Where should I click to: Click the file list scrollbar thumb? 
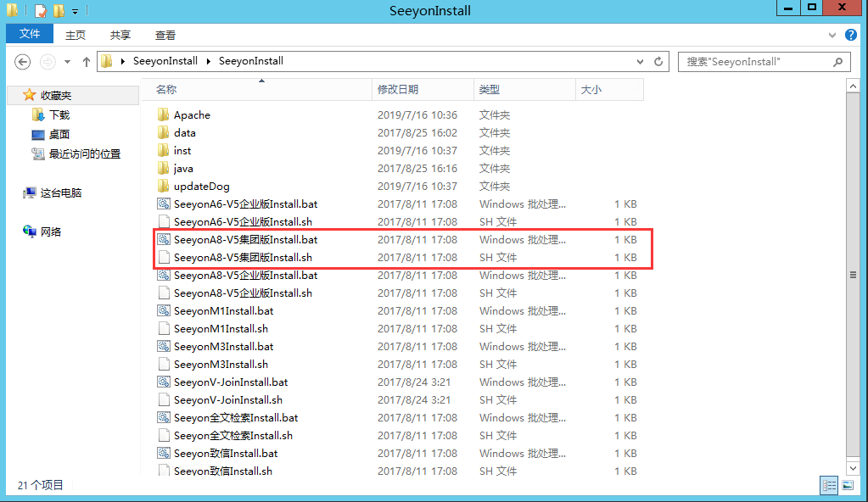click(853, 275)
